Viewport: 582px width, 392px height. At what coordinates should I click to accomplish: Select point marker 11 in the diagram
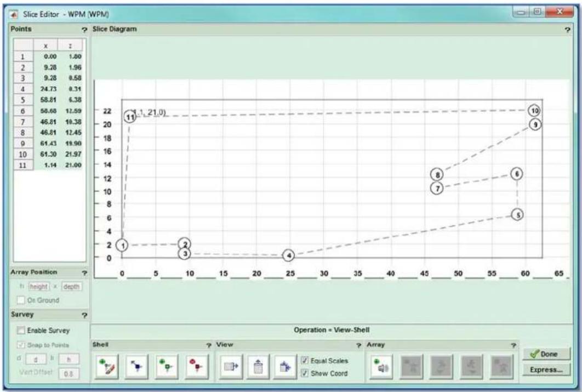click(130, 117)
